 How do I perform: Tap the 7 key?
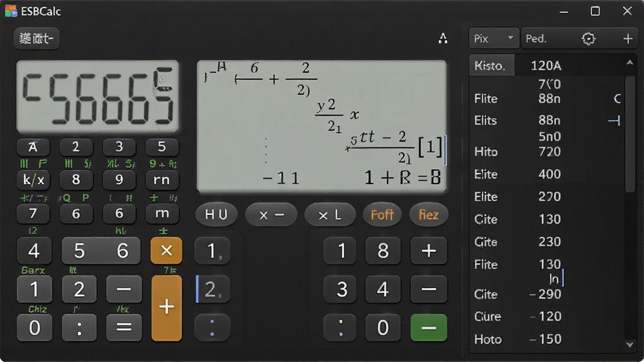click(33, 214)
